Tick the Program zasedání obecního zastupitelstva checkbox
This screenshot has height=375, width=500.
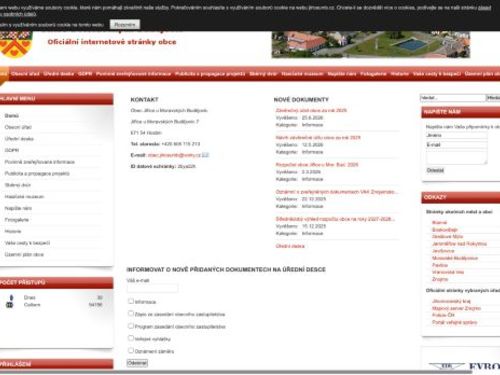[x=131, y=326]
